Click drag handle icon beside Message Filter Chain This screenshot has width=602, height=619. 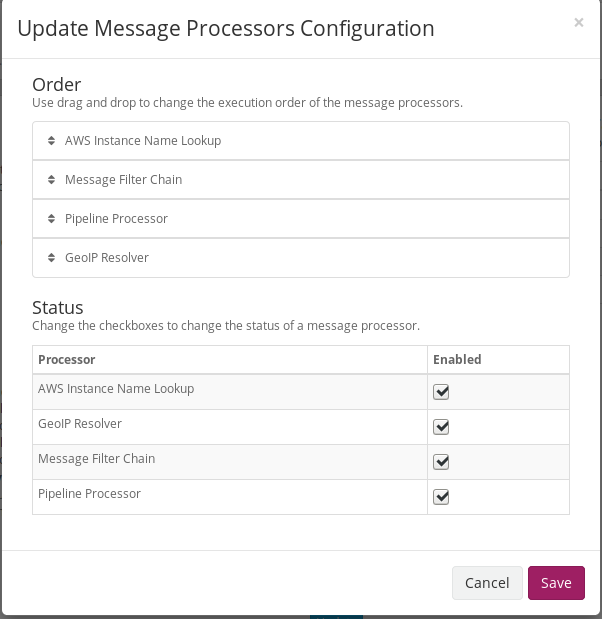pyautogui.click(x=51, y=180)
